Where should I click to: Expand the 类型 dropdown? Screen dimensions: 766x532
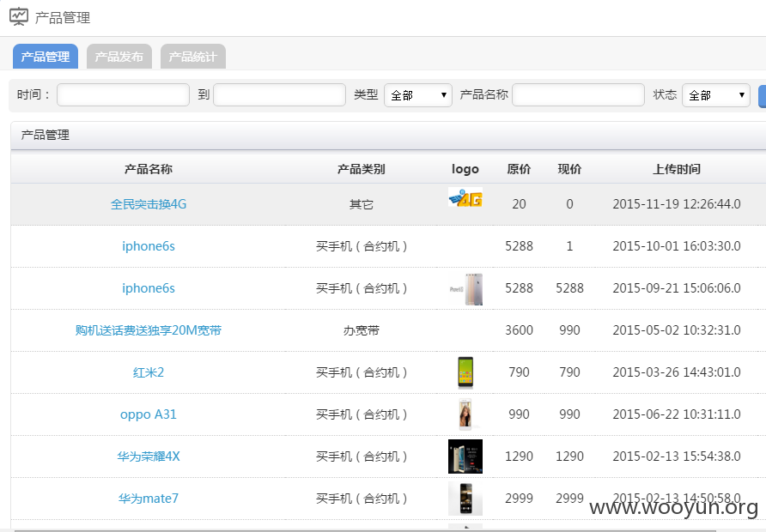coord(418,95)
